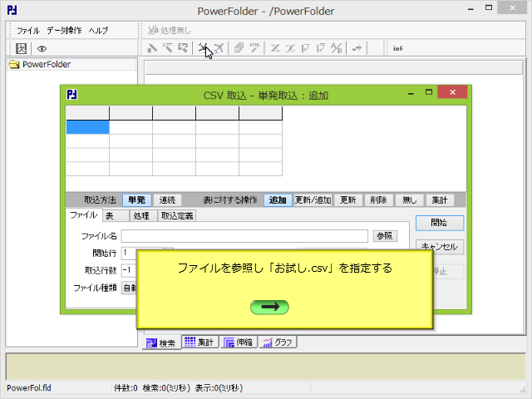The width and height of the screenshot is (532, 399).
Task: Switch to the ファイル tab in the dialog
Action: pyautogui.click(x=84, y=215)
